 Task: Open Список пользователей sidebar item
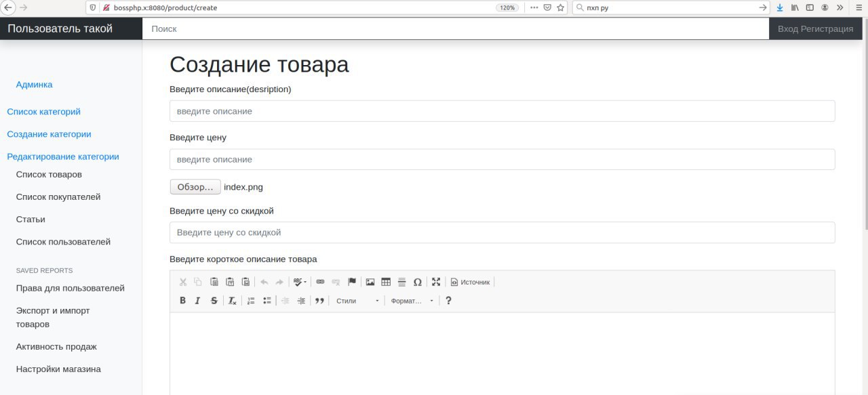63,242
